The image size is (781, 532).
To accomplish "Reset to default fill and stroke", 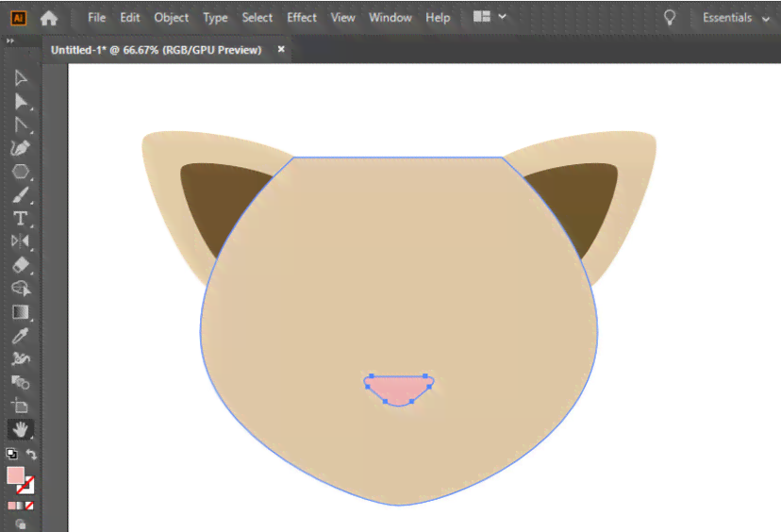I will click(x=11, y=454).
